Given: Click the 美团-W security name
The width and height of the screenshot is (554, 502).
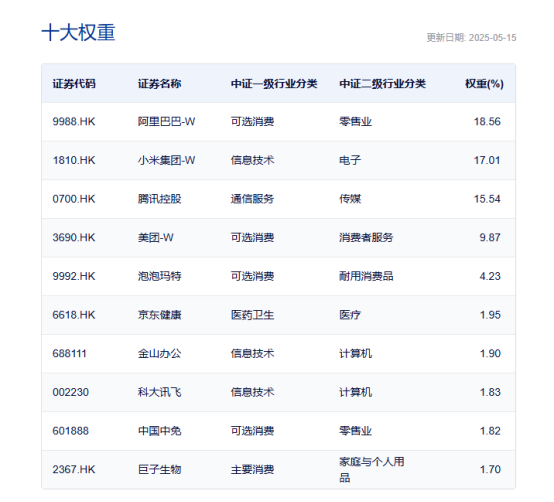Looking at the screenshot, I should 155,237.
